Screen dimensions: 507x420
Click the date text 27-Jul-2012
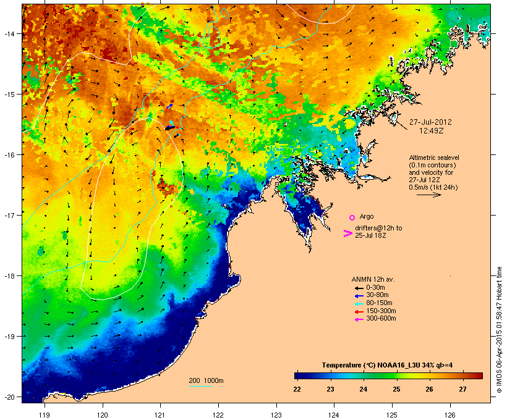pos(430,122)
